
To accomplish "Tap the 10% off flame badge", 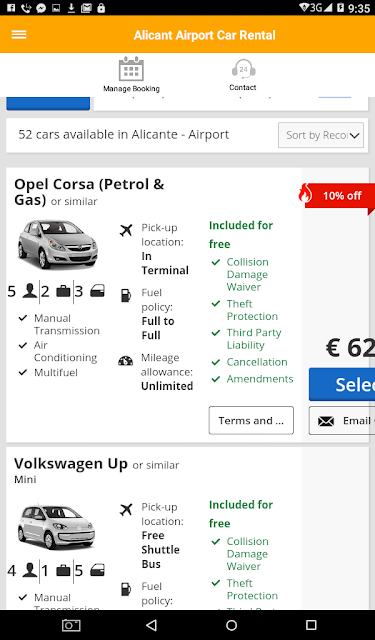I will pos(336,196).
